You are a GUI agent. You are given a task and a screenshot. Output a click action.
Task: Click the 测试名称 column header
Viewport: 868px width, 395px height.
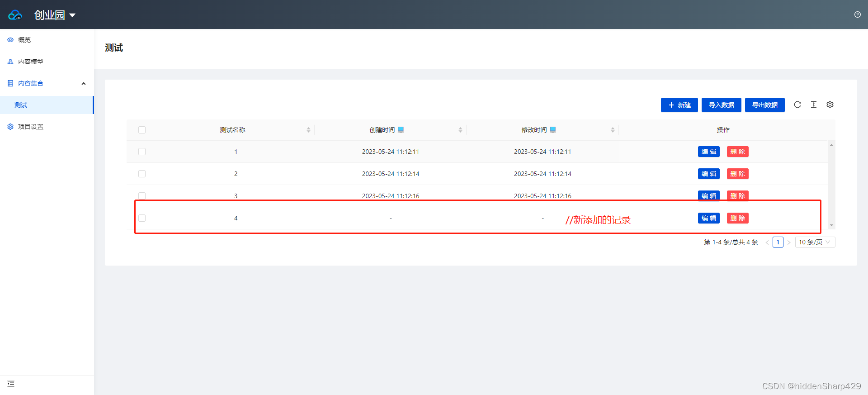point(232,130)
